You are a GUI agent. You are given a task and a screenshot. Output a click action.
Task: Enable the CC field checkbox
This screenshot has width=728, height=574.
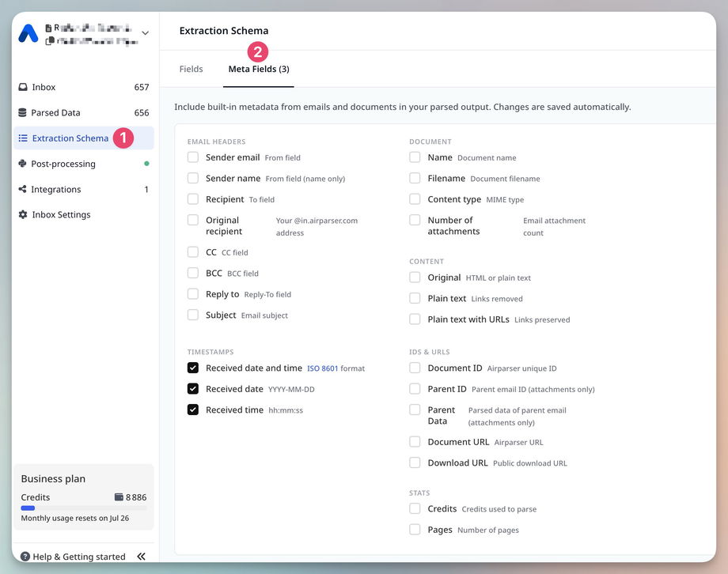tap(192, 252)
